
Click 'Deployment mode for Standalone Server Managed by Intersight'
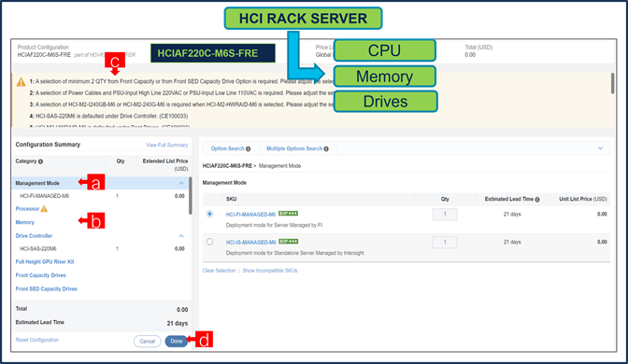294,253
